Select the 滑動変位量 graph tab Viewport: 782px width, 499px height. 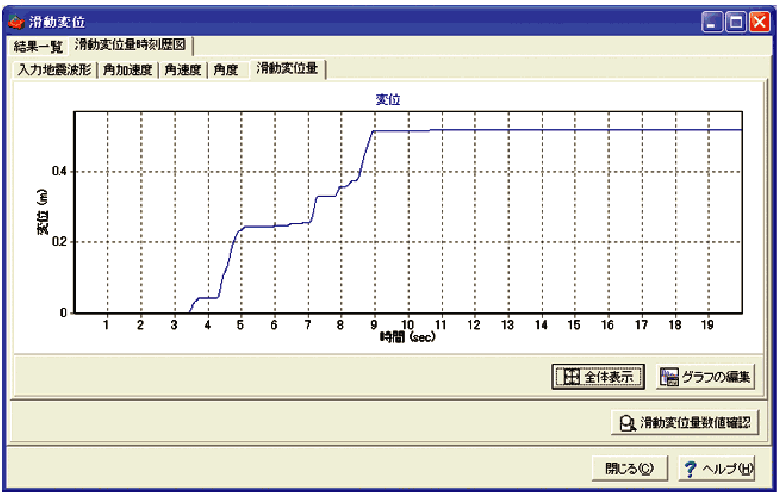(287, 68)
